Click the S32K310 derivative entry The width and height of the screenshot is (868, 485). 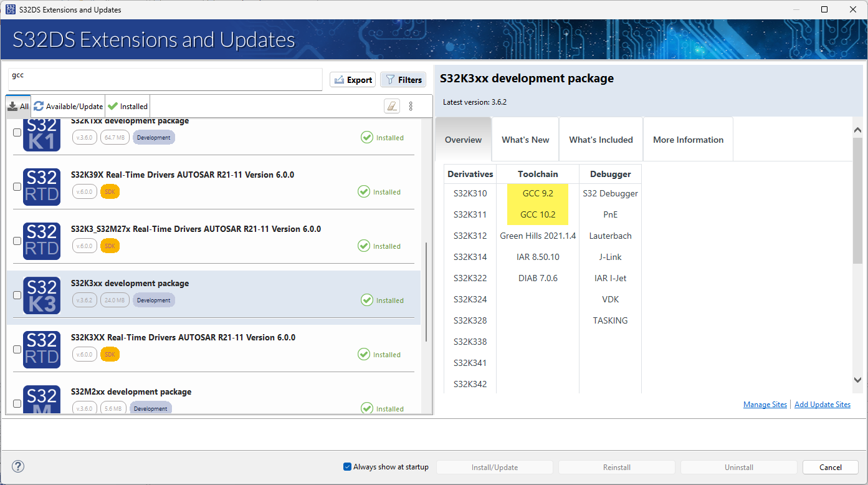(x=470, y=193)
